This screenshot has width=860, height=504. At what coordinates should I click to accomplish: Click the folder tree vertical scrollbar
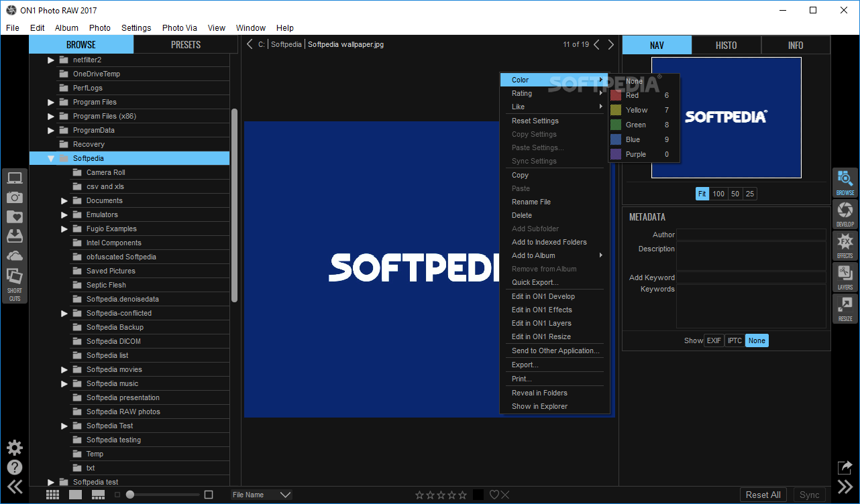234,204
